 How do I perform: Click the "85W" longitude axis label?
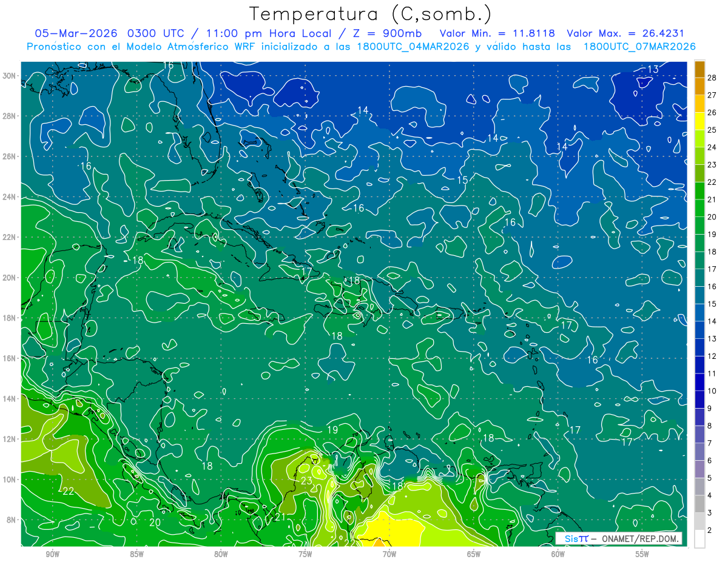click(136, 555)
